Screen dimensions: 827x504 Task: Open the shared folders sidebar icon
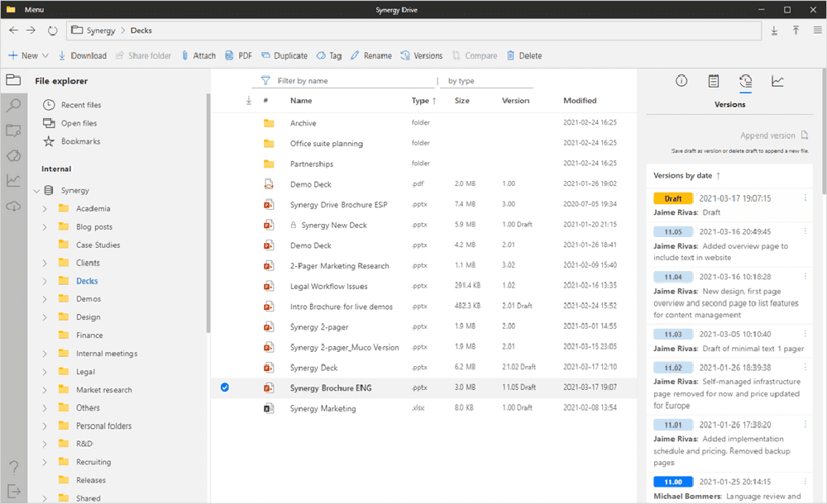click(13, 131)
